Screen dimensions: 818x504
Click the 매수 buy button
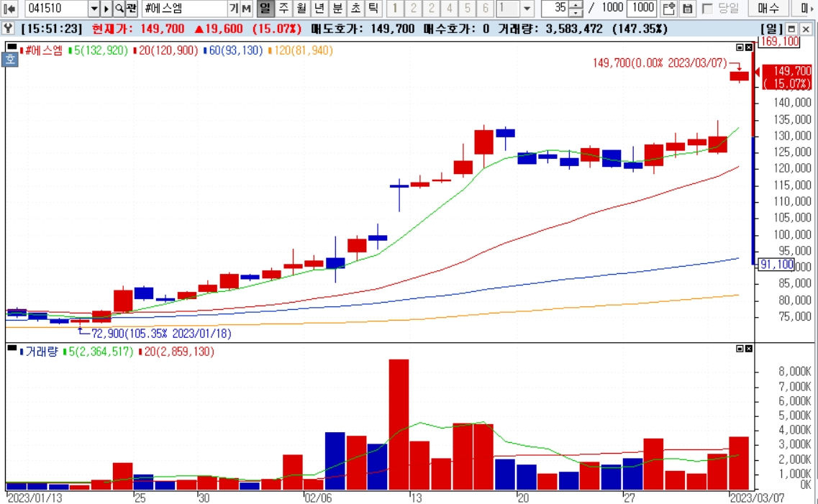click(x=768, y=9)
